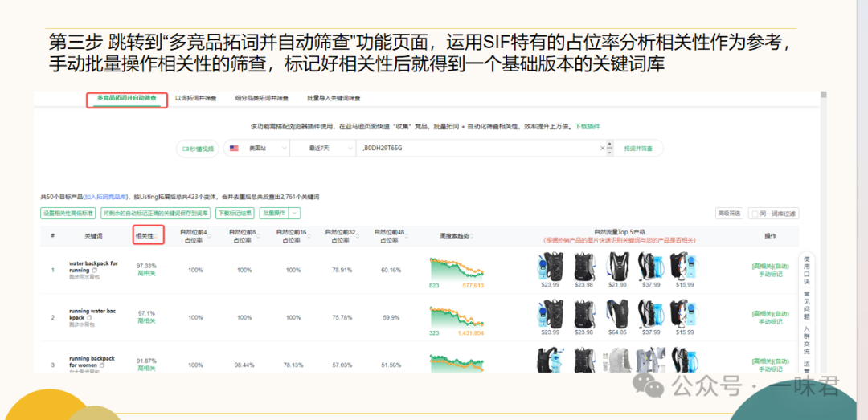The height and width of the screenshot is (420, 868).
Task: Click the page vertical scrollbar thumb
Action: 824,95
